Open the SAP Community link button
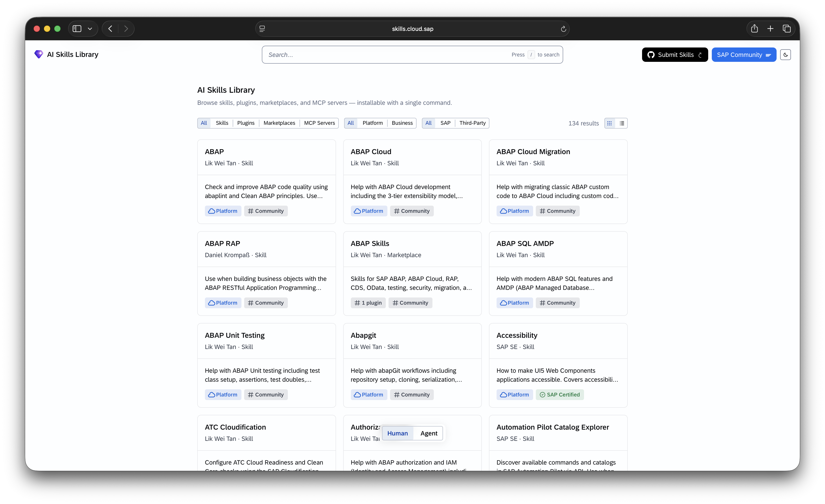825x504 pixels. 744,54
